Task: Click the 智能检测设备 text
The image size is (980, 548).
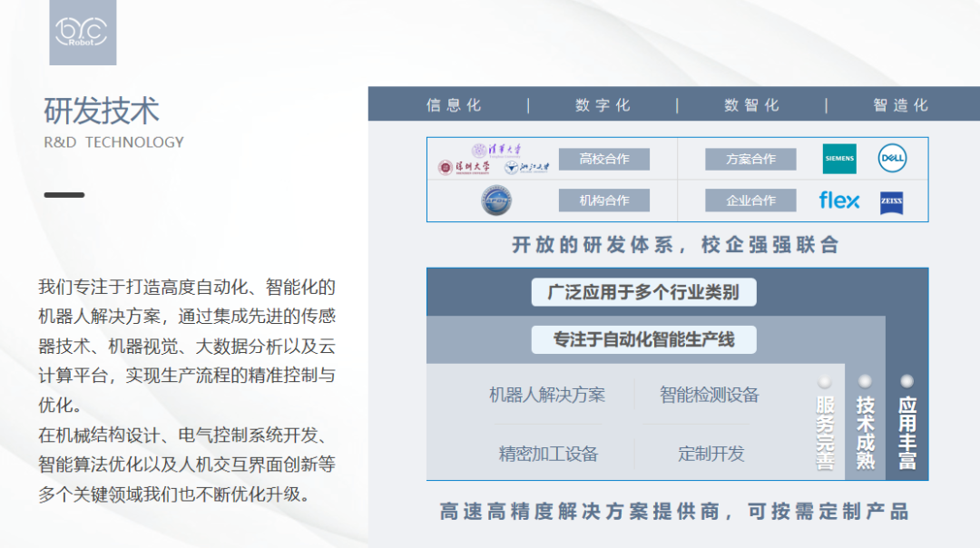Action: pyautogui.click(x=710, y=395)
